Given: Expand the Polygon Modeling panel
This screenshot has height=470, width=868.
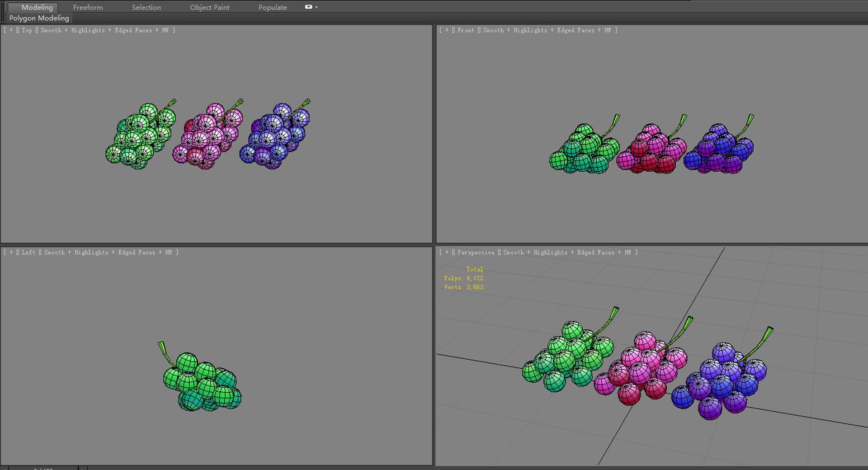Looking at the screenshot, I should [39, 18].
